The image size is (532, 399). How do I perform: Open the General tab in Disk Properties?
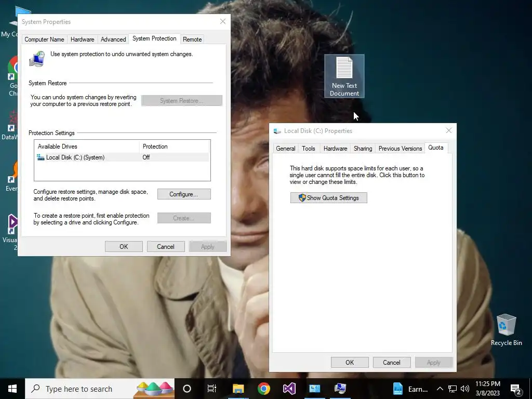285,149
